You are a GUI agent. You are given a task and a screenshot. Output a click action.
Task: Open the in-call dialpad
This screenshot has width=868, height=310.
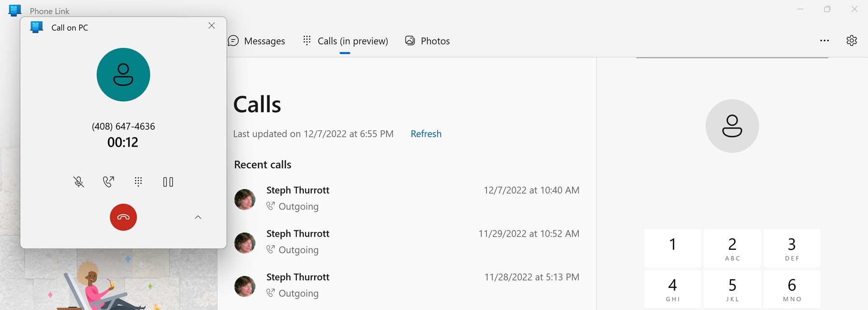(138, 182)
